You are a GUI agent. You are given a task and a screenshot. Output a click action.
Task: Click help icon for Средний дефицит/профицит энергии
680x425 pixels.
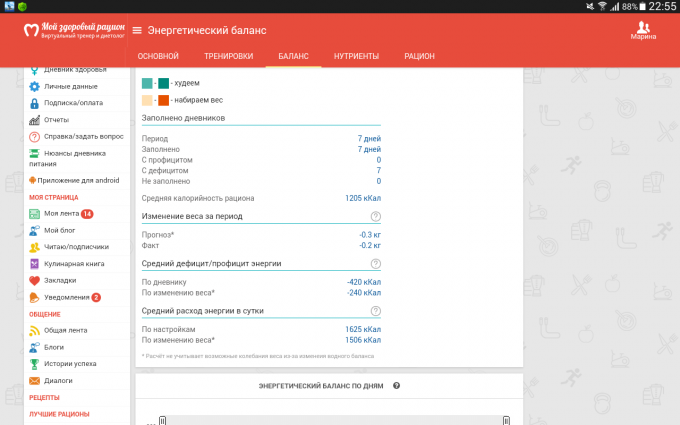tap(376, 264)
